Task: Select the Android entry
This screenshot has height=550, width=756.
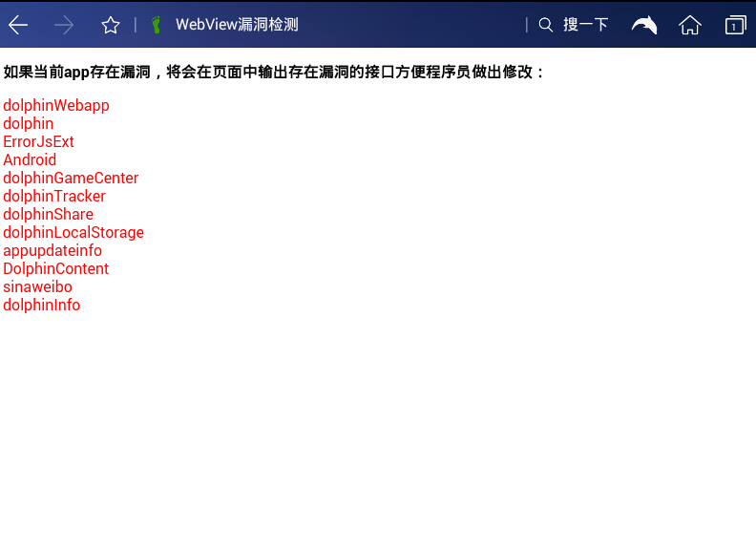Action: point(30,159)
